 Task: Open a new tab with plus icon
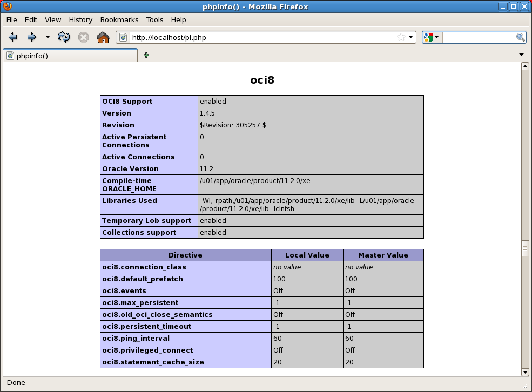(146, 55)
